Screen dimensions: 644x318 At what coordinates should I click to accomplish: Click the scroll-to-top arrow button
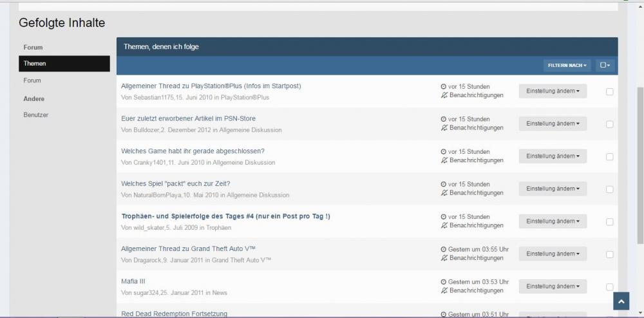coord(620,301)
